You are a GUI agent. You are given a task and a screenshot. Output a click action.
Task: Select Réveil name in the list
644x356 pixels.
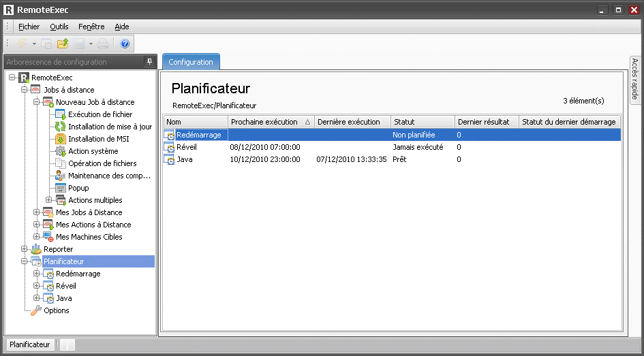pyautogui.click(x=187, y=147)
